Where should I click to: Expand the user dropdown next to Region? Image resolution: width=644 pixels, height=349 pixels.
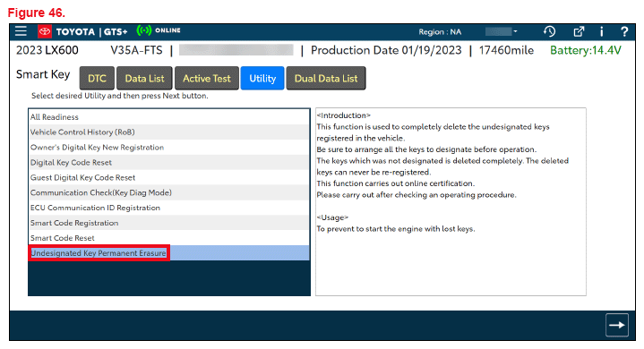[x=501, y=31]
